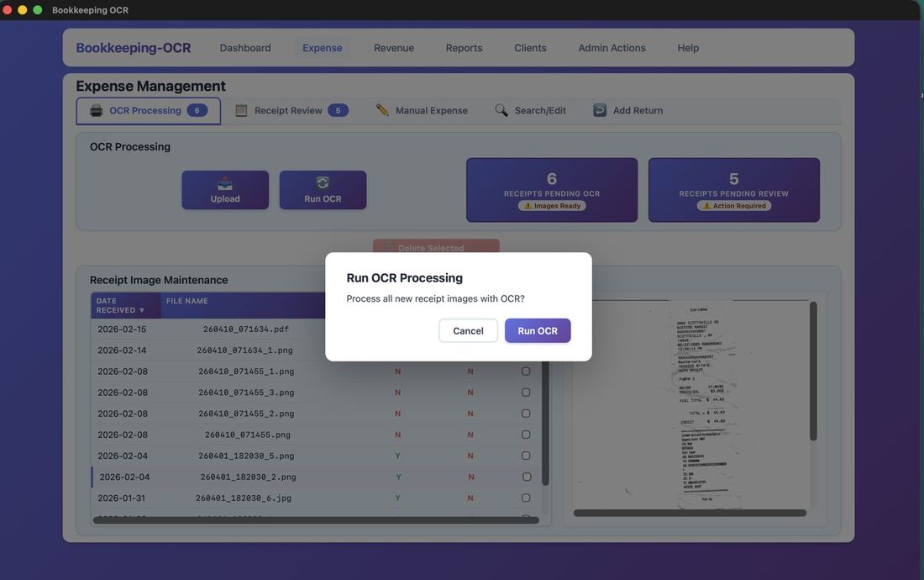Switch to the Clients section
The height and width of the screenshot is (580, 924).
[x=530, y=48]
